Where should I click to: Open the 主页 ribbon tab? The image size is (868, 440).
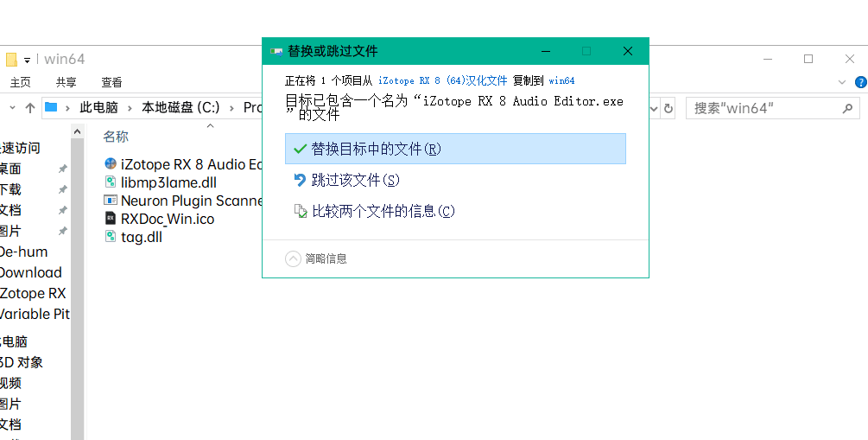(x=20, y=82)
